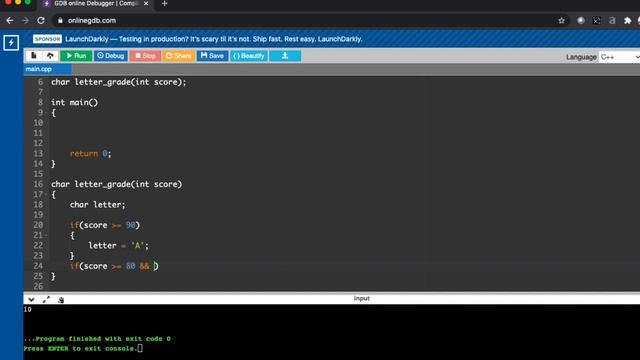Click the 'Program finished with exit code 0' message
The image size is (640, 360).
97,339
